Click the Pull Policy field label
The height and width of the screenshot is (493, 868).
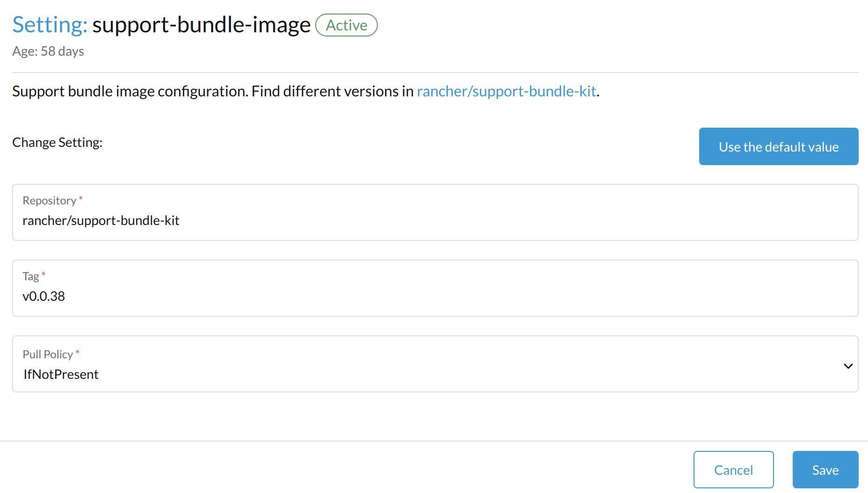[x=48, y=354]
